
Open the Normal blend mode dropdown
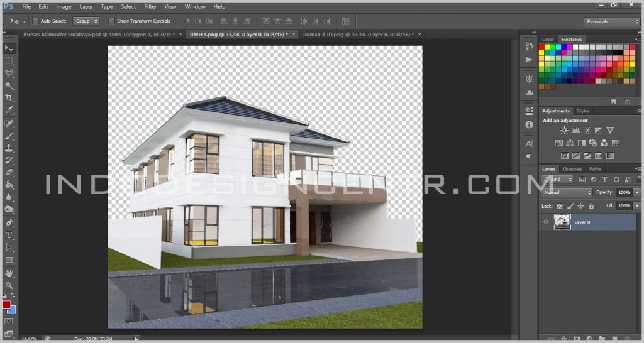click(567, 192)
